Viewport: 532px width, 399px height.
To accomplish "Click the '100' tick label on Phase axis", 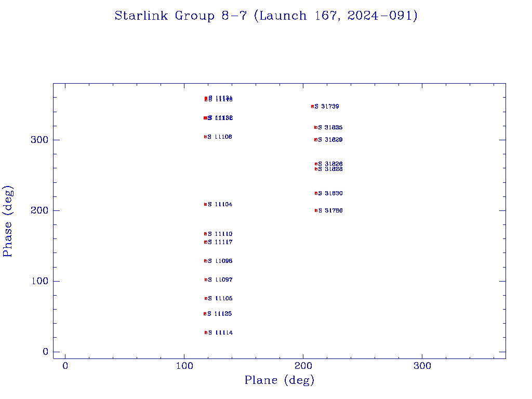I will (x=39, y=281).
